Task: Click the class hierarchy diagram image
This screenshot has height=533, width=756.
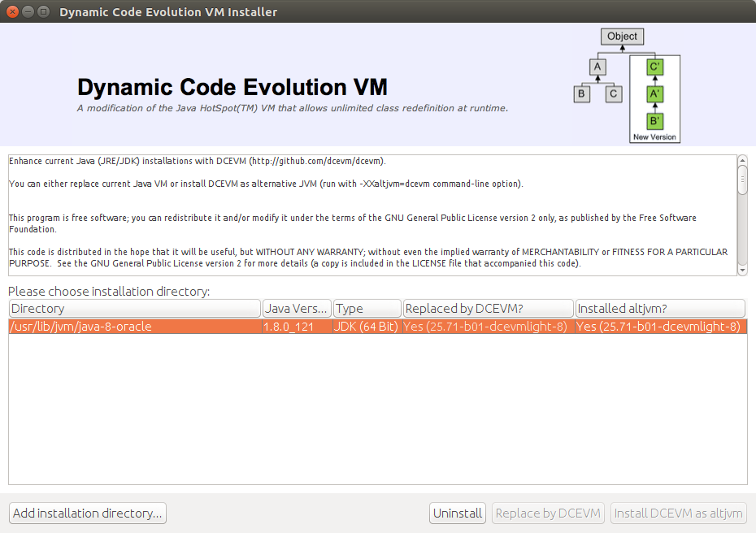Action: [627, 86]
